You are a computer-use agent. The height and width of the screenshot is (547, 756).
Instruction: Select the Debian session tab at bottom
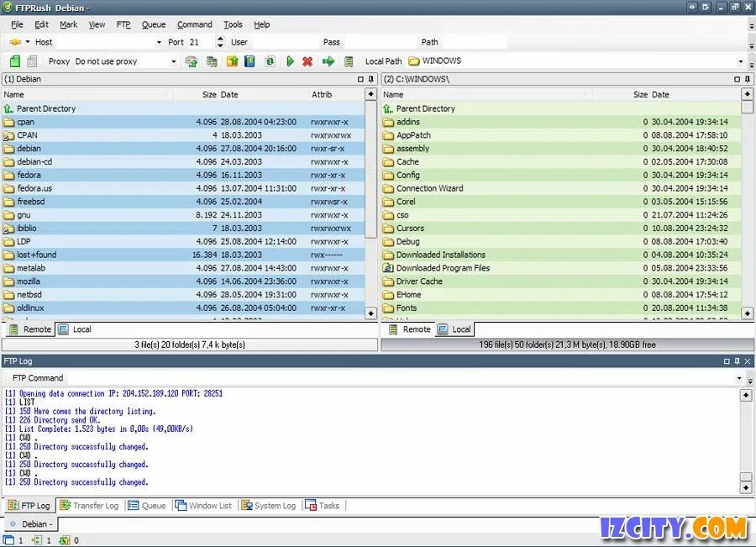click(x=31, y=523)
